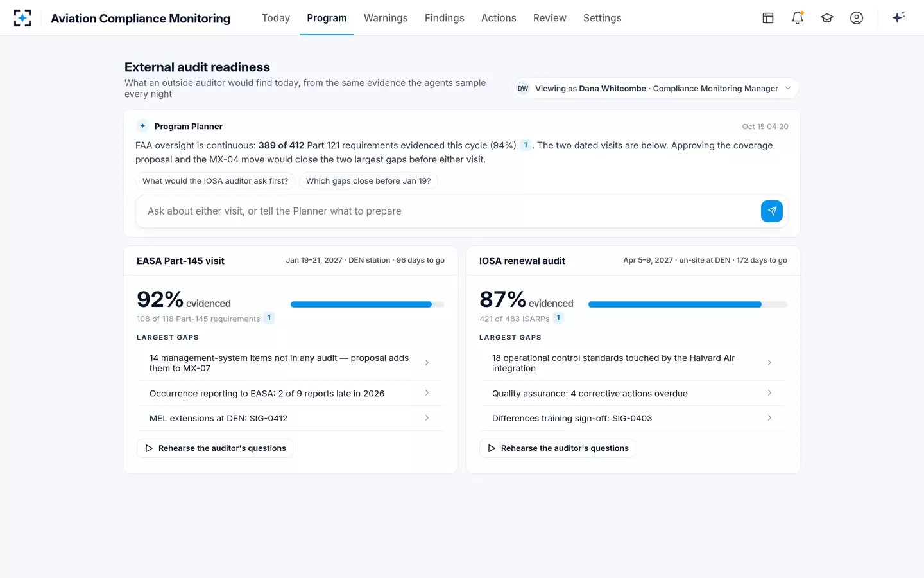Click the Aviation Compliance Monitoring logo icon
Screen dimensions: 924x578
(22, 18)
